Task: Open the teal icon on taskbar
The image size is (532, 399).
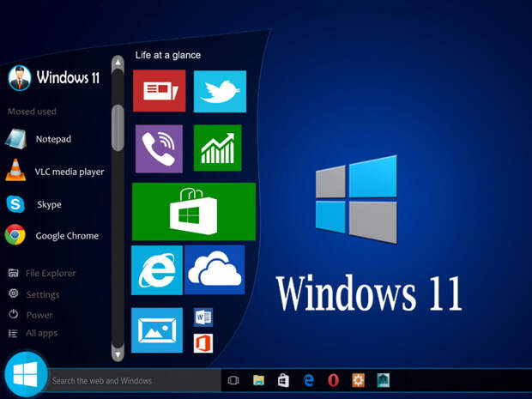Action: point(384,380)
